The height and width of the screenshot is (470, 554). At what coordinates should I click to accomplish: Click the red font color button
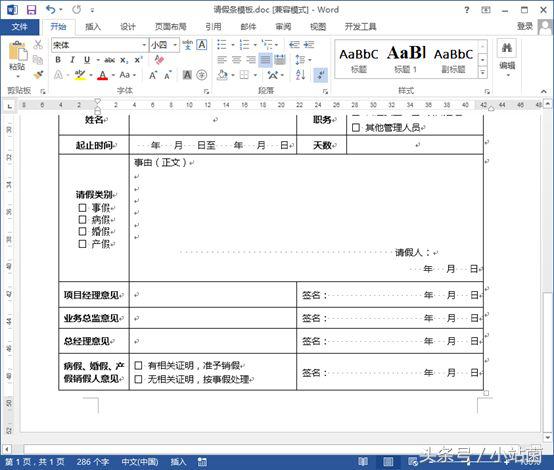point(102,75)
